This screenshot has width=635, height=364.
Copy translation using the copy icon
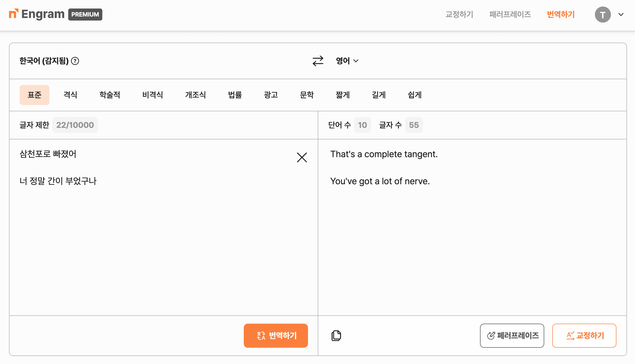[x=336, y=335]
